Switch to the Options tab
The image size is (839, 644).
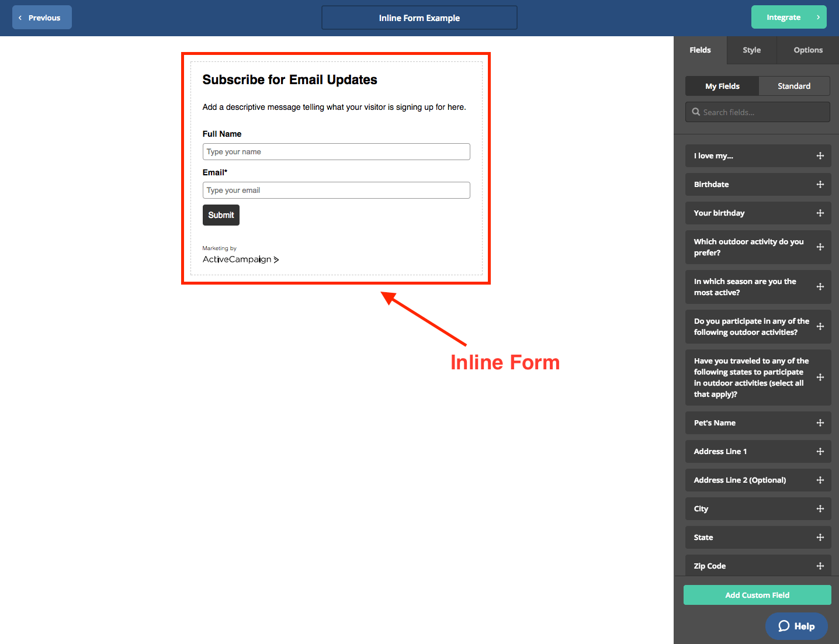tap(807, 50)
